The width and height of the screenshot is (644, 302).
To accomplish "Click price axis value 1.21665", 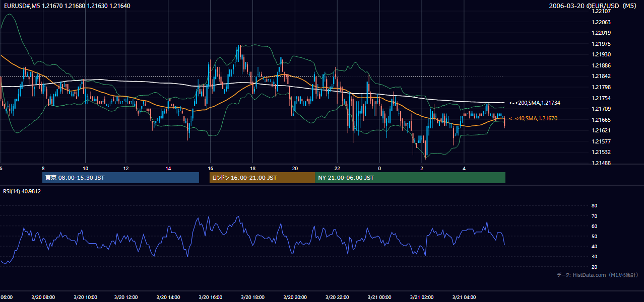I will point(600,120).
